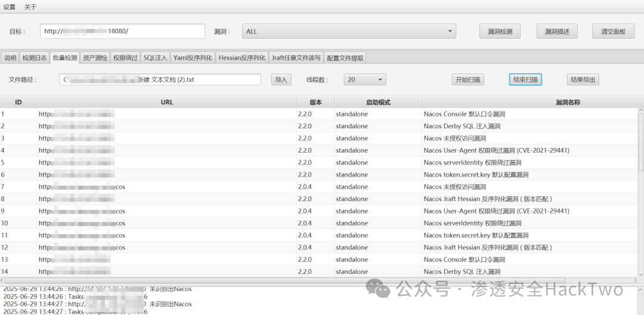Screen dimensions: 644x315
Task: Open the 配置文件提取 tab
Action: 345,58
